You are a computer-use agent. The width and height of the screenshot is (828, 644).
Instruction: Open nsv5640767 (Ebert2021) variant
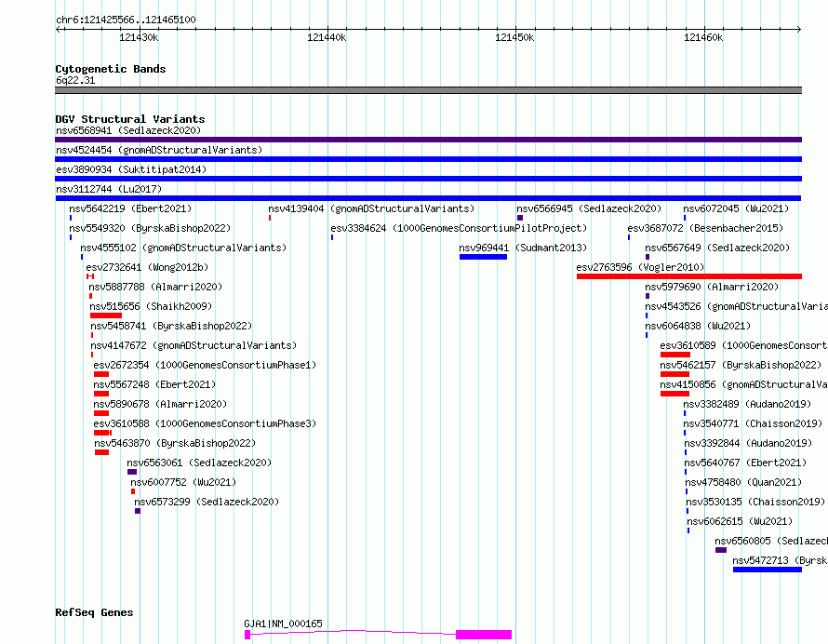pyautogui.click(x=745, y=463)
